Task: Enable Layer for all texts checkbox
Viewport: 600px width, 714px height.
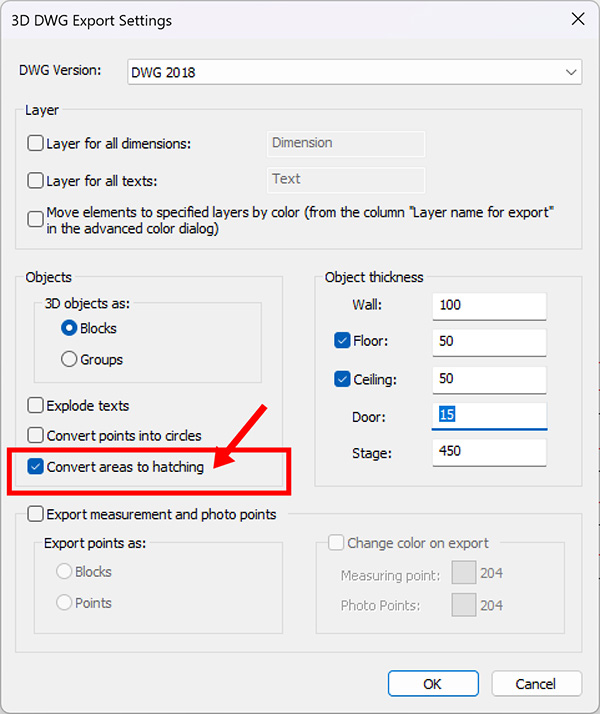Action: (x=36, y=181)
